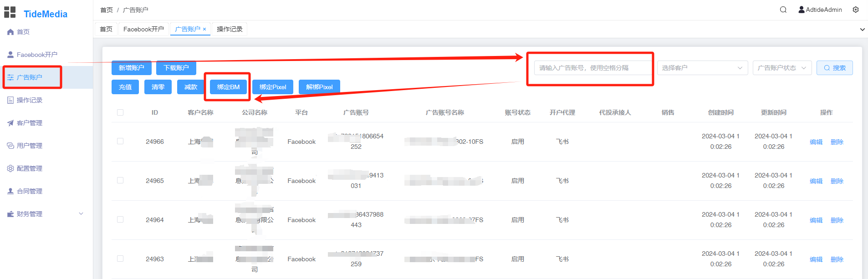
Task: Switch to the Facebook开户 tab
Action: [143, 29]
